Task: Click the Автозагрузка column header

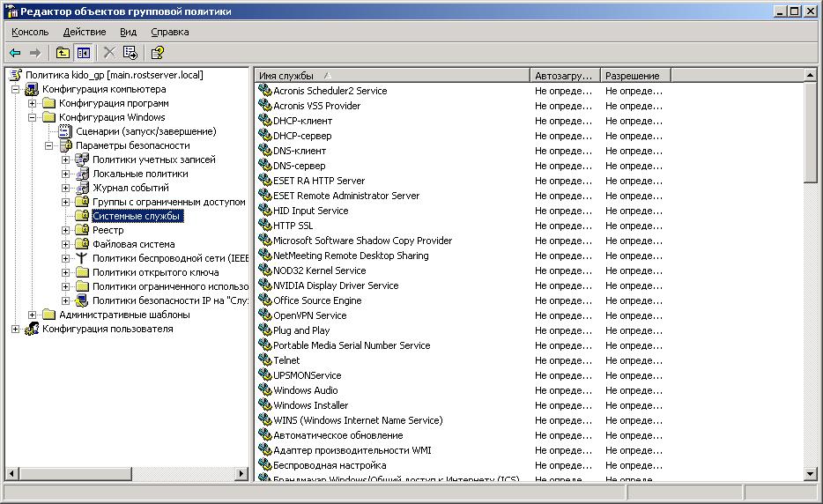Action: pos(565,76)
